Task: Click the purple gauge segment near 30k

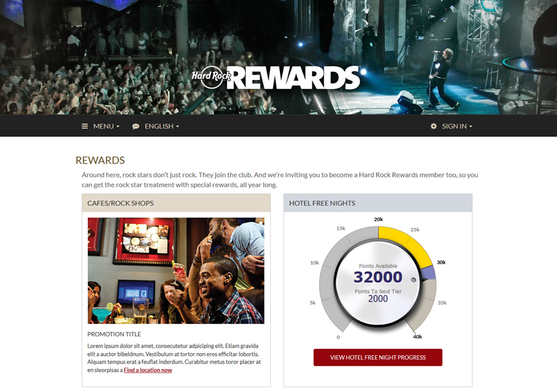Action: 429,273
